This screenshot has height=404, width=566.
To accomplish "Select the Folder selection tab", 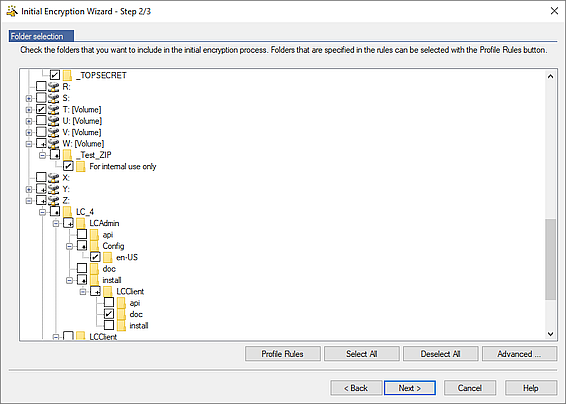I will [x=42, y=36].
